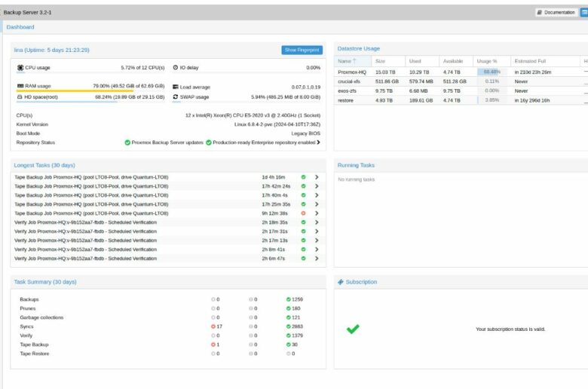588x389 pixels.
Task: Click green status icon of 2h 6m 47s task
Action: (303, 259)
